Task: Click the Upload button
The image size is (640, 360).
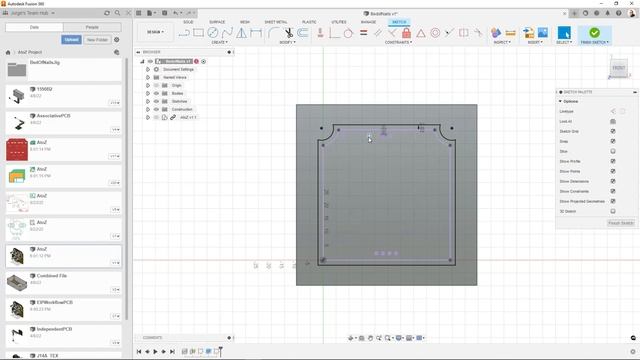Action: click(x=71, y=40)
